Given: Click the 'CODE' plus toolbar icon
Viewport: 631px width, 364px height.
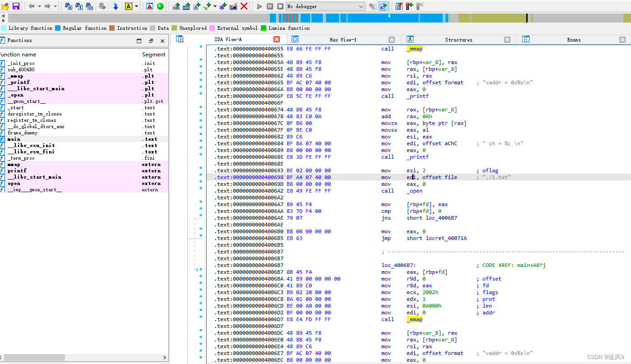Looking at the screenshot, I should tap(176, 6).
